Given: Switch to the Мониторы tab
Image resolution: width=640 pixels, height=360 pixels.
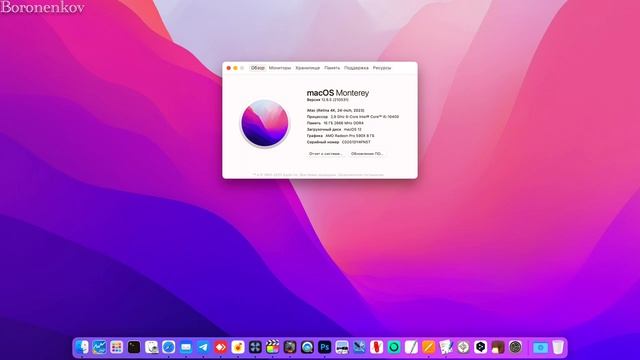Looking at the screenshot, I should (280, 68).
